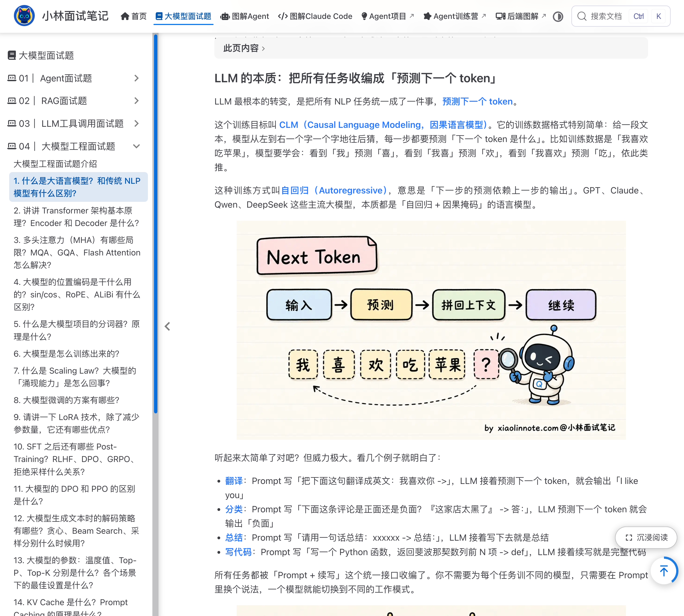Open 5. 什么是大模型项目的分词器
684x616 pixels.
tap(76, 330)
